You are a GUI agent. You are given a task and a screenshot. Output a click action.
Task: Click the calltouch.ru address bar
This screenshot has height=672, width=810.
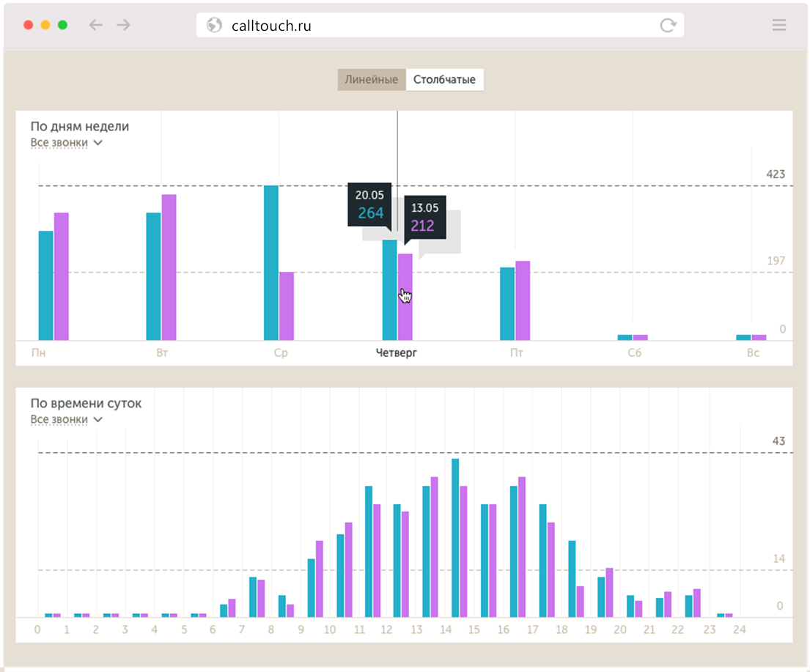[x=440, y=26]
